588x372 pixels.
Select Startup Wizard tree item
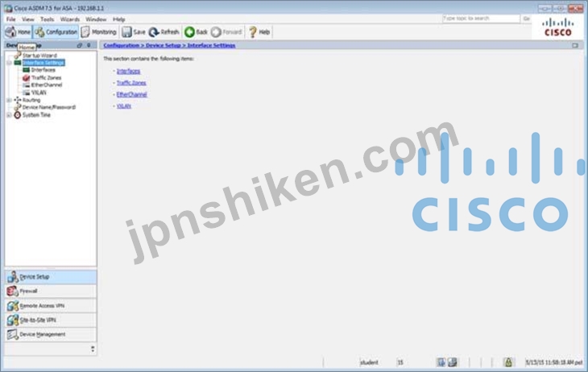[x=39, y=55]
